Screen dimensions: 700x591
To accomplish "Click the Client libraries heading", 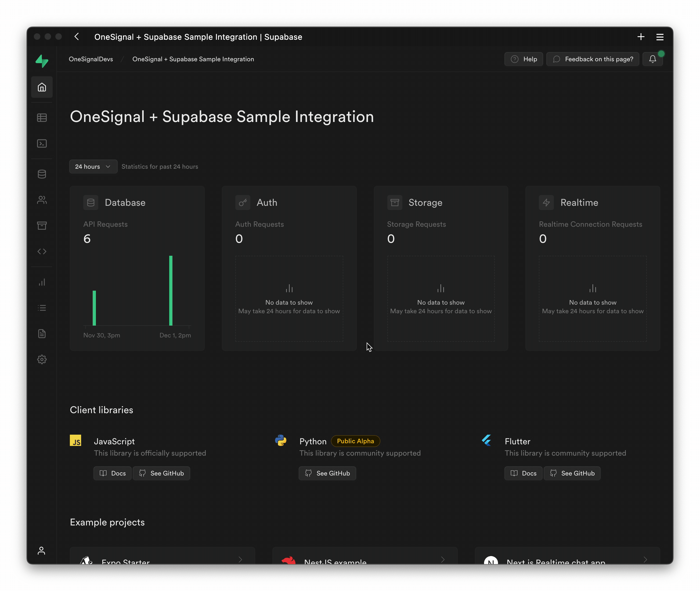I will [102, 410].
